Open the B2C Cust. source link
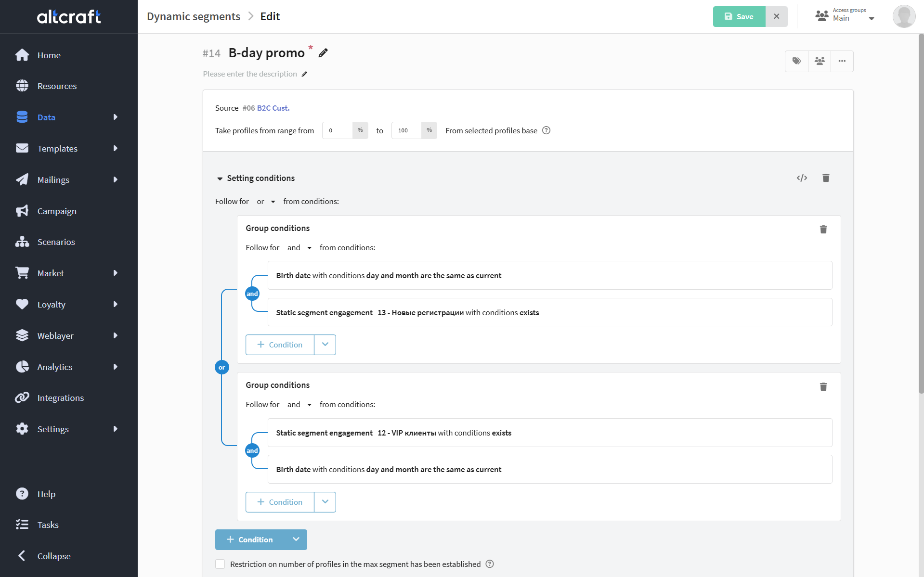 [273, 108]
